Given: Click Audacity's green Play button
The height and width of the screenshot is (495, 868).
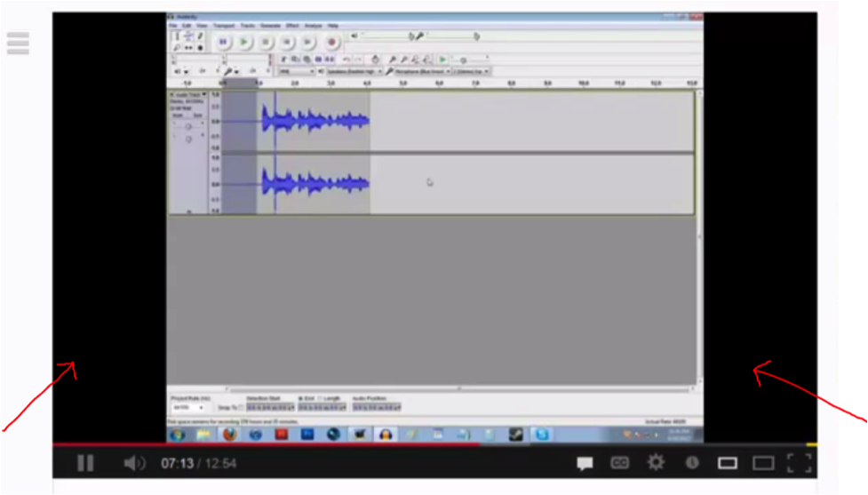Looking at the screenshot, I should tap(244, 42).
